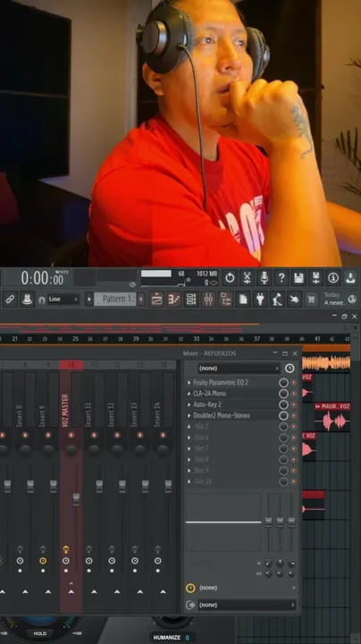Open the audio output (none) selector
Viewport: 361px width, 644px height.
(247, 605)
